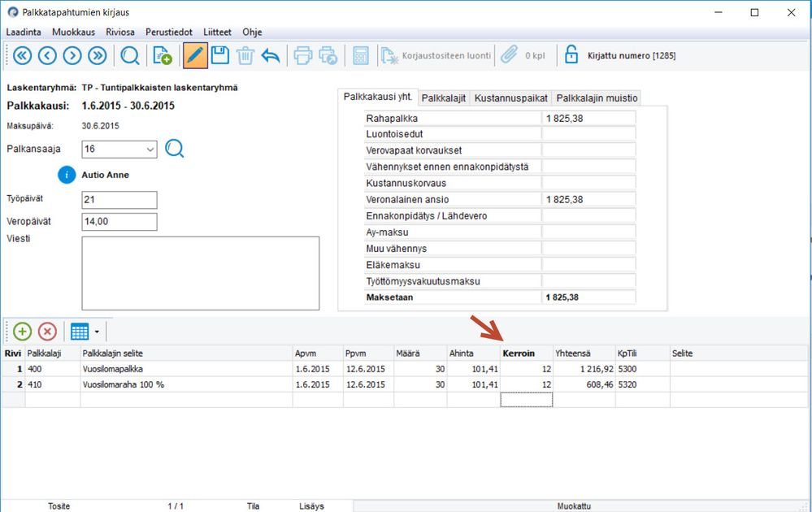Click Palkkalaji cell 400
This screenshot has width=812, height=512.
[52, 369]
